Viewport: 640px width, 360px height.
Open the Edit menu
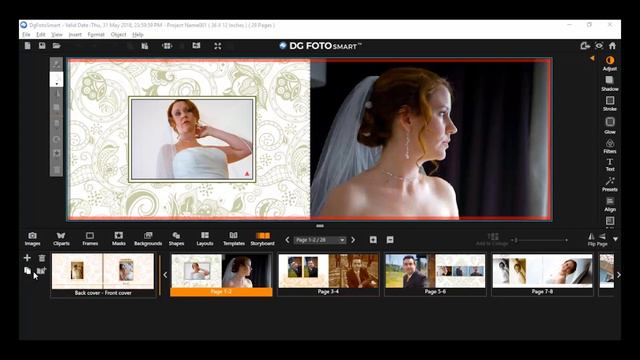pos(41,35)
